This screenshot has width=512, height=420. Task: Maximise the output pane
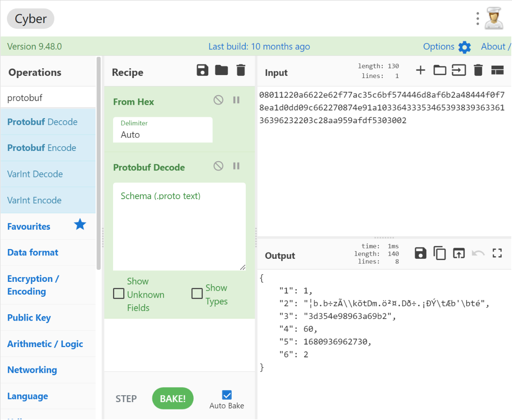pyautogui.click(x=497, y=253)
